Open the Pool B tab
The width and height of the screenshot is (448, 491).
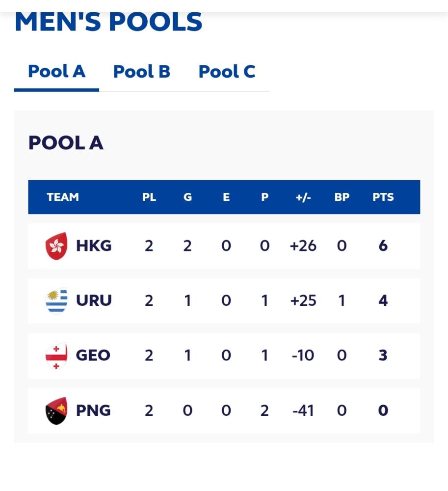coord(142,71)
